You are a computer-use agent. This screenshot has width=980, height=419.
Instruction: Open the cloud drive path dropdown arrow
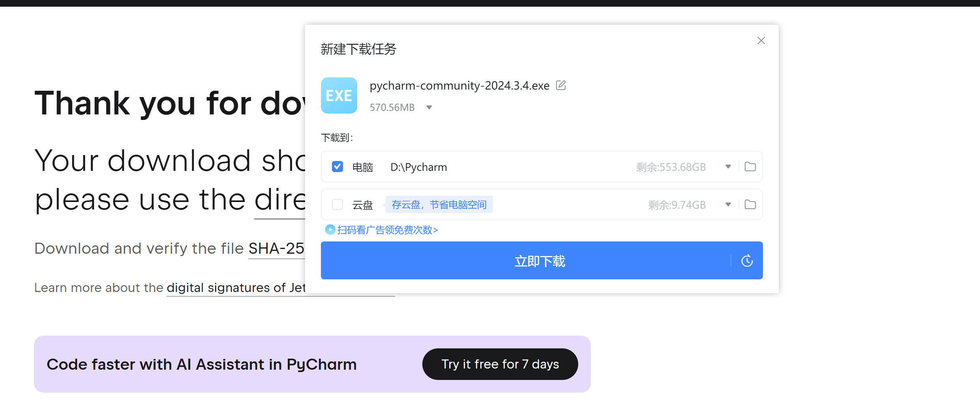(728, 204)
